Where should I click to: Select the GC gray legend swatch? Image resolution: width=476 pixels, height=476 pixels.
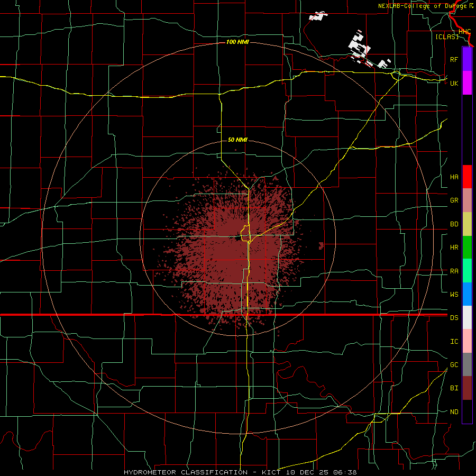467,364
